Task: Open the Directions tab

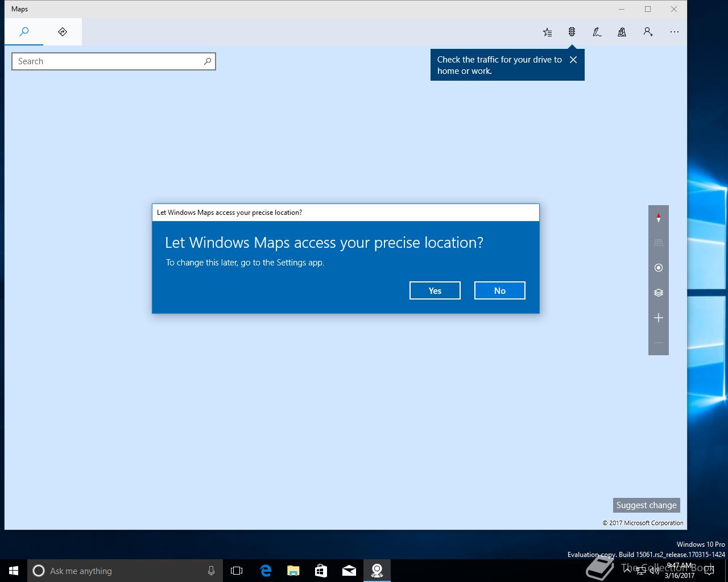Action: click(63, 32)
